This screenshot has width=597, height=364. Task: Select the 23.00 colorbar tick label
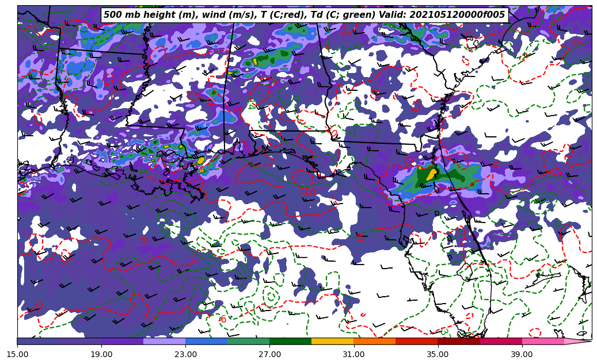click(x=185, y=354)
